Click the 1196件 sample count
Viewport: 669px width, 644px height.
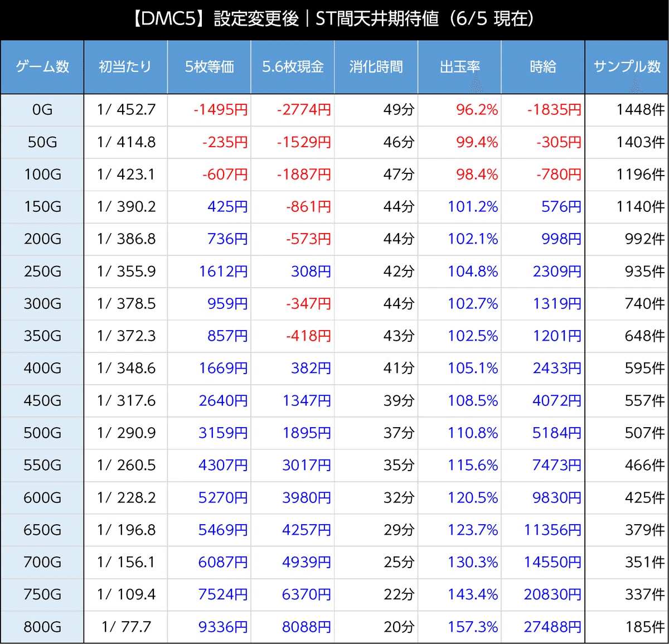641,175
